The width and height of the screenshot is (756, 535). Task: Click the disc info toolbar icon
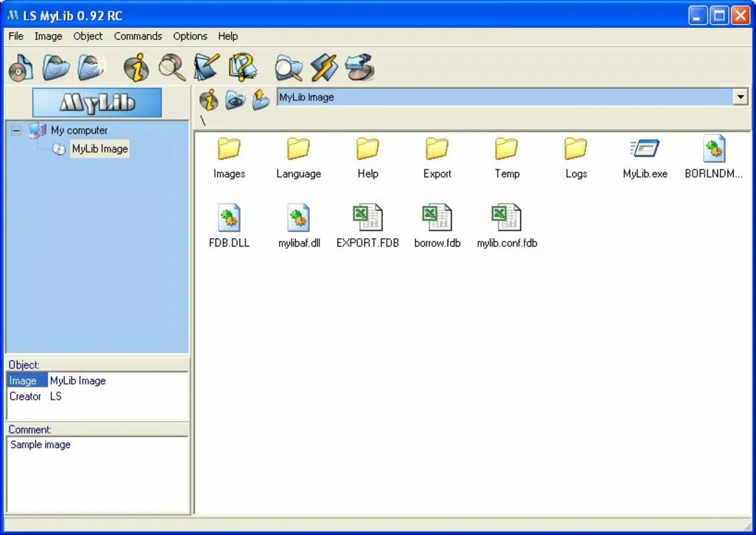[x=136, y=68]
